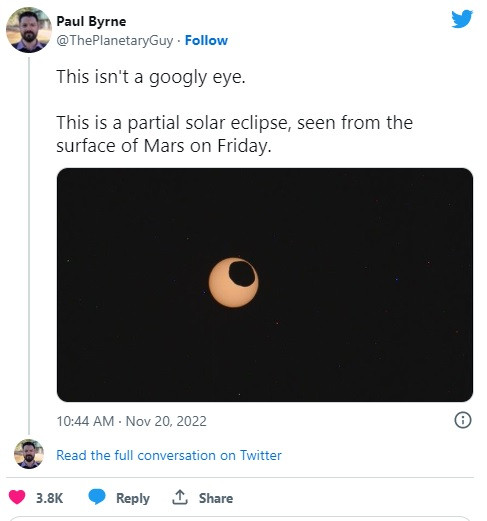The width and height of the screenshot is (487, 521).
Task: Click the red heart like icon
Action: click(x=17, y=497)
